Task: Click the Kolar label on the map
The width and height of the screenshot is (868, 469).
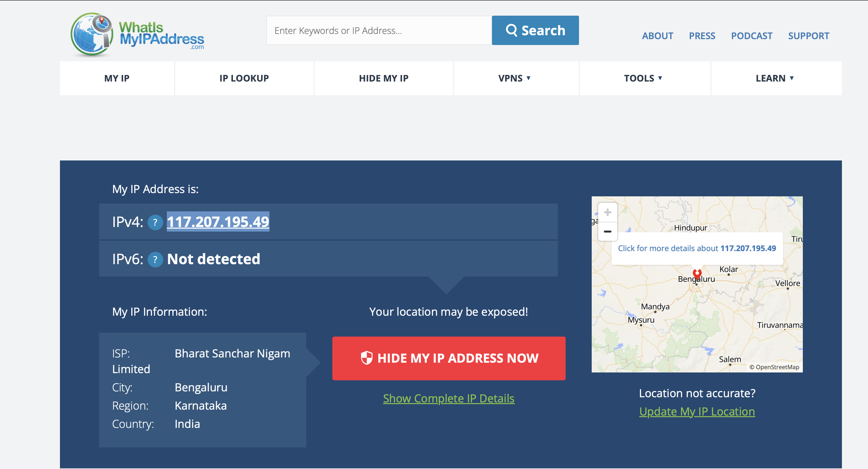Action: (x=729, y=269)
